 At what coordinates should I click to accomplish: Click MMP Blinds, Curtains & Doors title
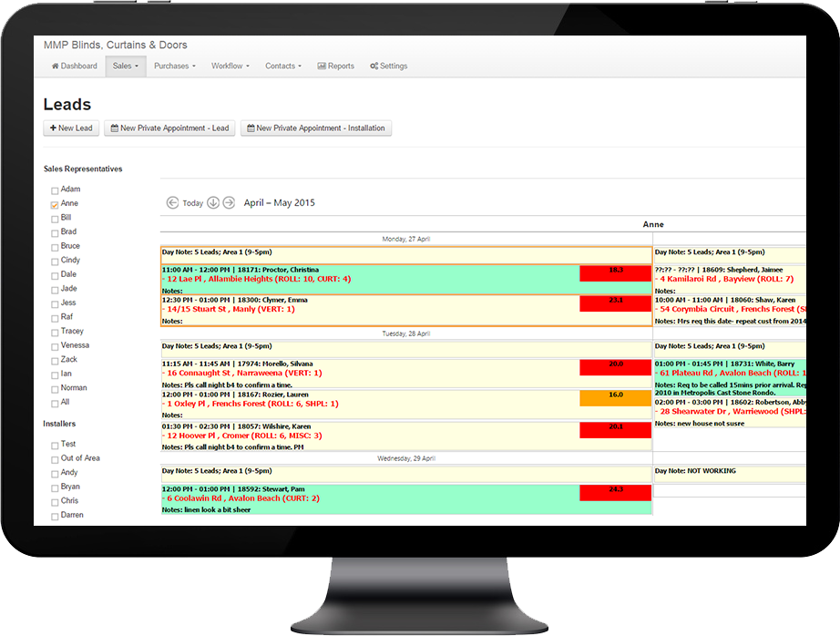(116, 45)
